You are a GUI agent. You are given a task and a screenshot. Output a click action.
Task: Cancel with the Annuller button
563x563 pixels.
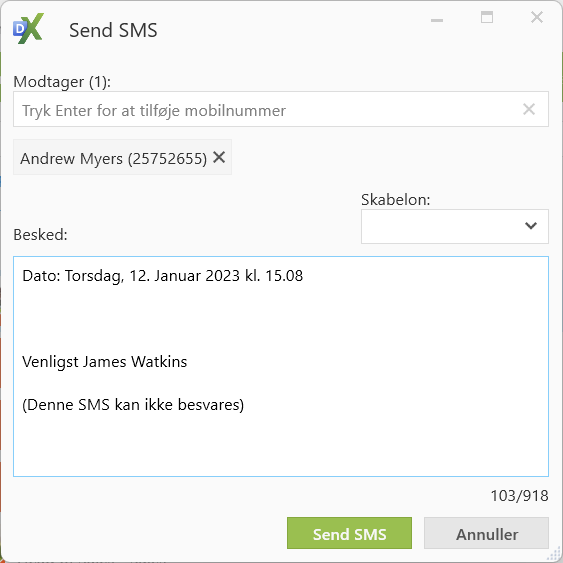tap(487, 533)
